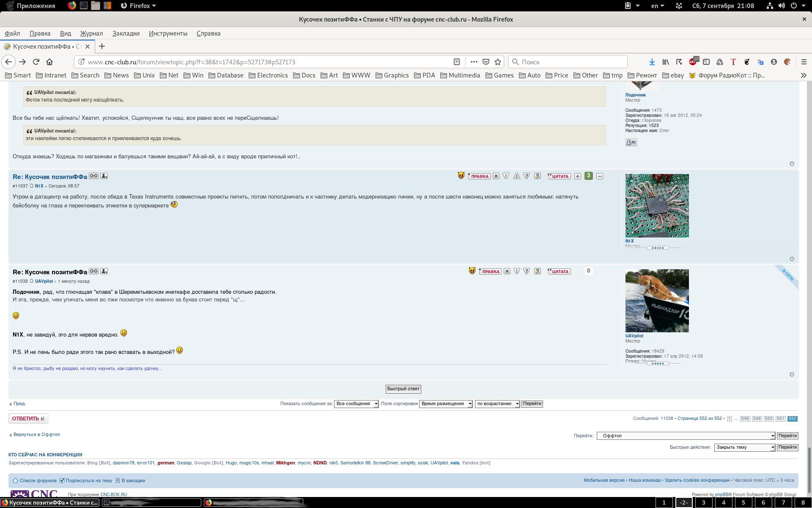812x508 pixels.
Task: Open reader view icon in the address bar
Action: click(457, 62)
